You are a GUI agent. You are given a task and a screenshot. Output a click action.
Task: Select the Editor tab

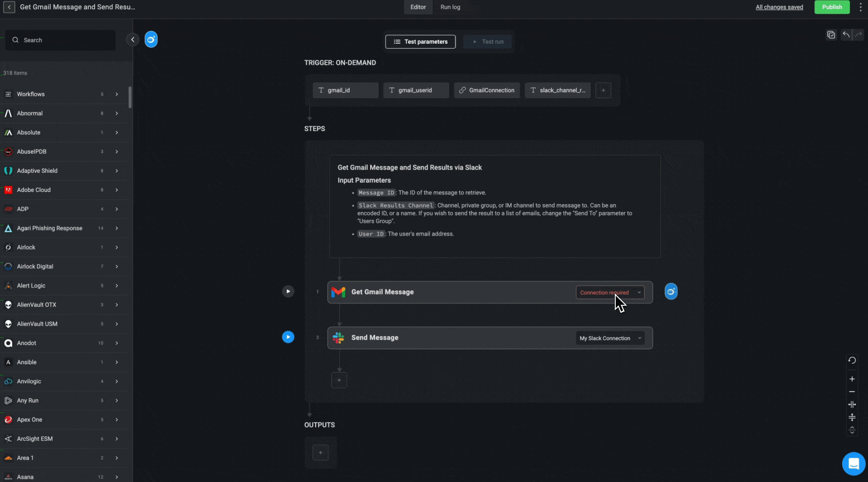tap(418, 7)
